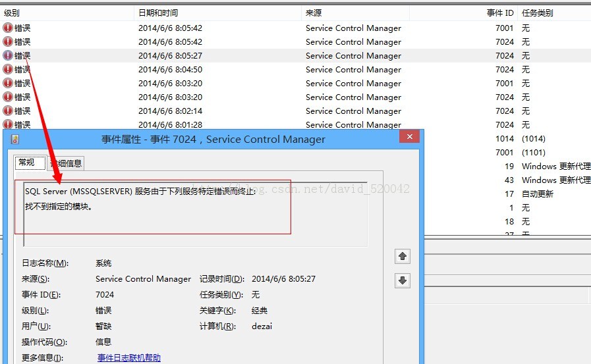Viewport: 591px width, 364px height.
Task: Click level value 错误 in dialog
Action: (103, 311)
